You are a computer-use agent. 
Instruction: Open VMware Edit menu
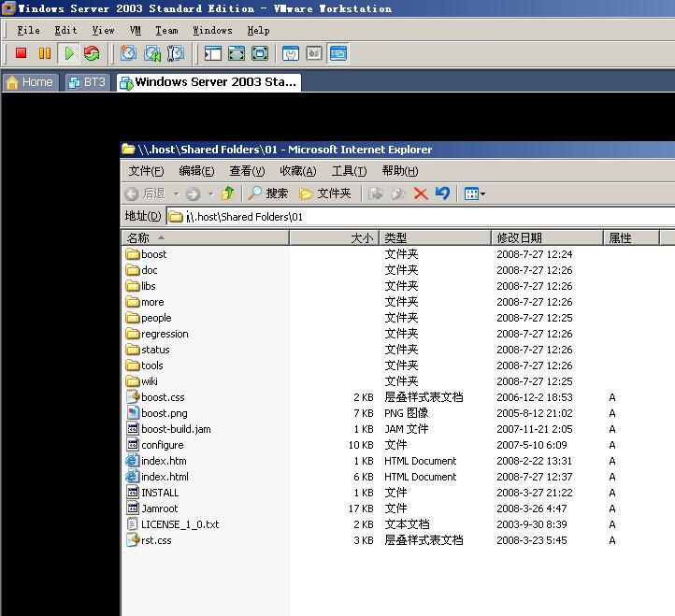click(65, 30)
